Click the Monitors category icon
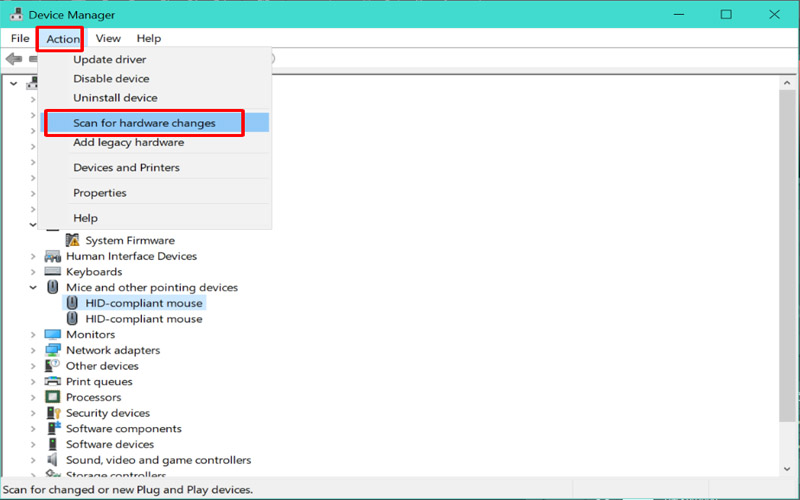The image size is (800, 500). (53, 334)
